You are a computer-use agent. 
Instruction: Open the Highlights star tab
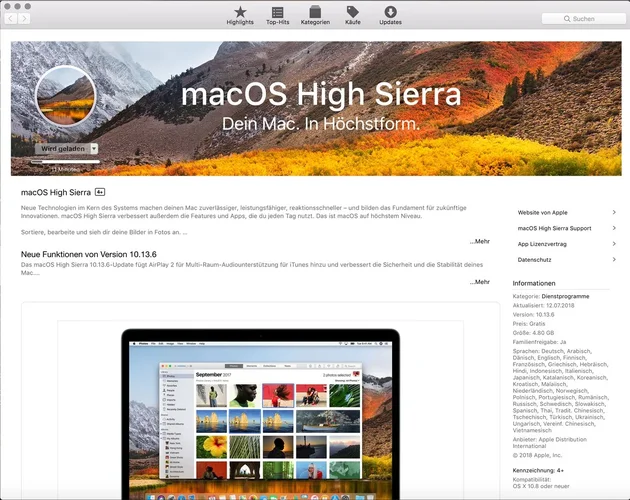pos(240,16)
